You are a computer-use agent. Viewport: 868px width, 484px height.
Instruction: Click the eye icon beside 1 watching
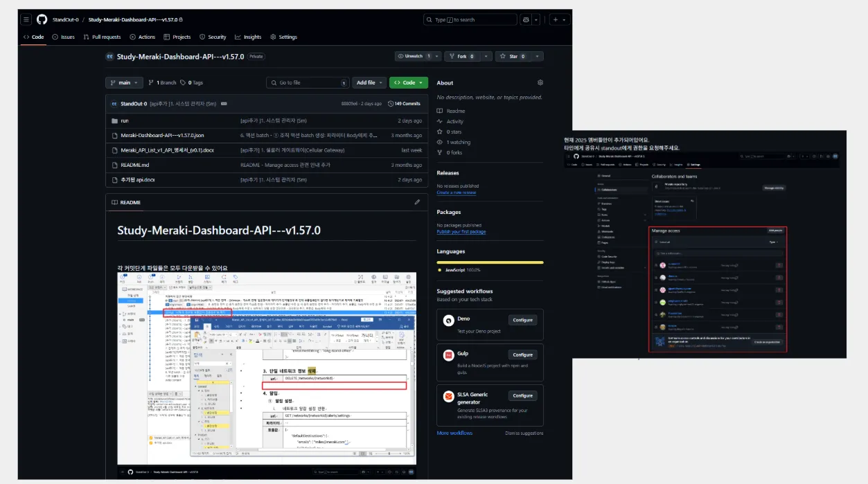point(440,142)
